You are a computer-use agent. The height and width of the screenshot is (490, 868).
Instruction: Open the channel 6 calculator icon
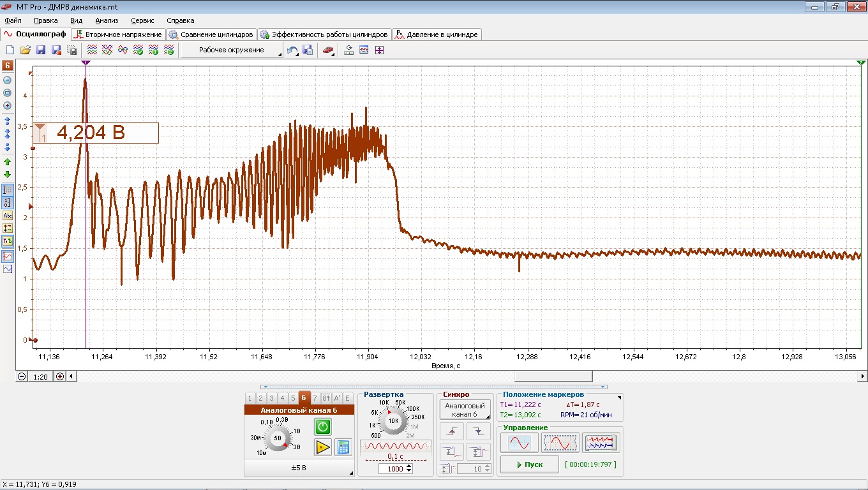343,447
